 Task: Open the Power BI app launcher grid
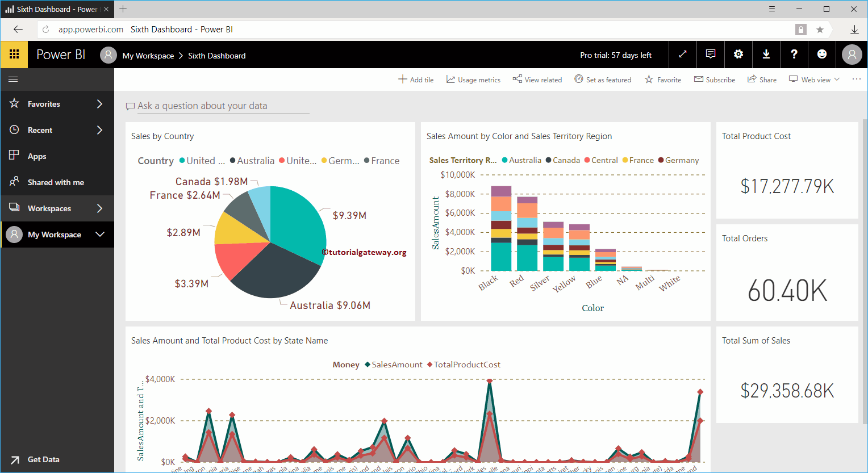tap(14, 55)
